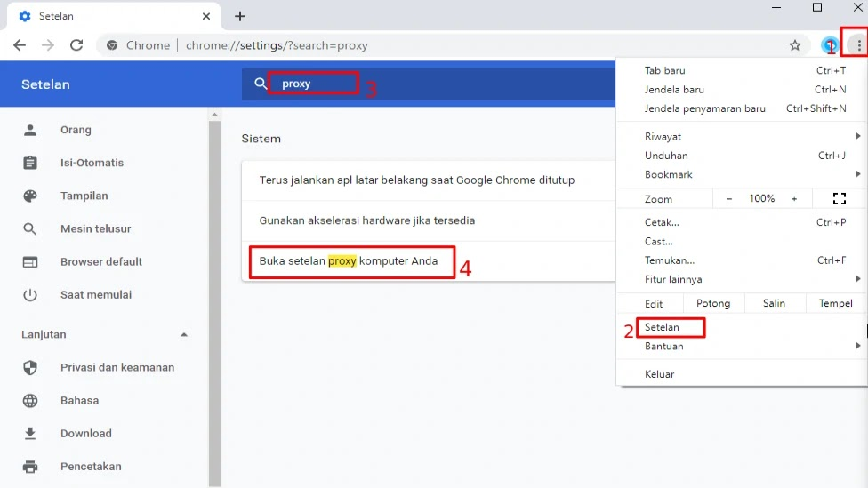
Task: Expand the Bantuan submenu
Action: tap(857, 346)
